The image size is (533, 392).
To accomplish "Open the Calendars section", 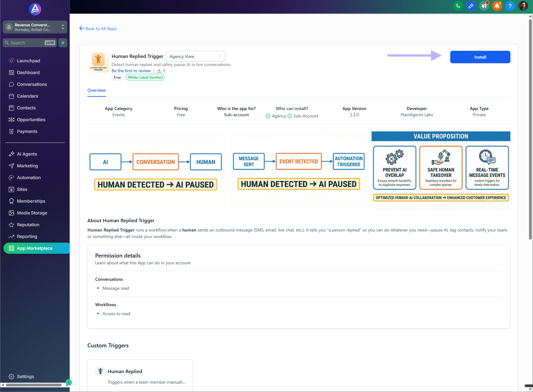I will tap(27, 96).
